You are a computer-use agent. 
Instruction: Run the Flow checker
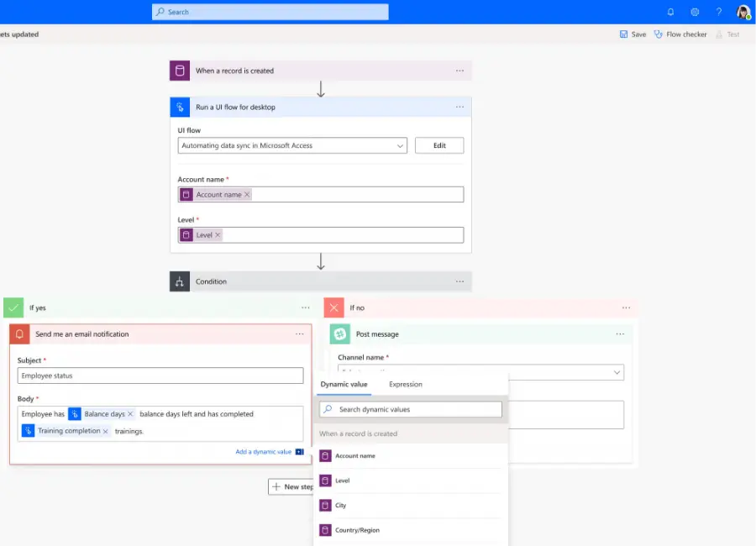point(686,34)
